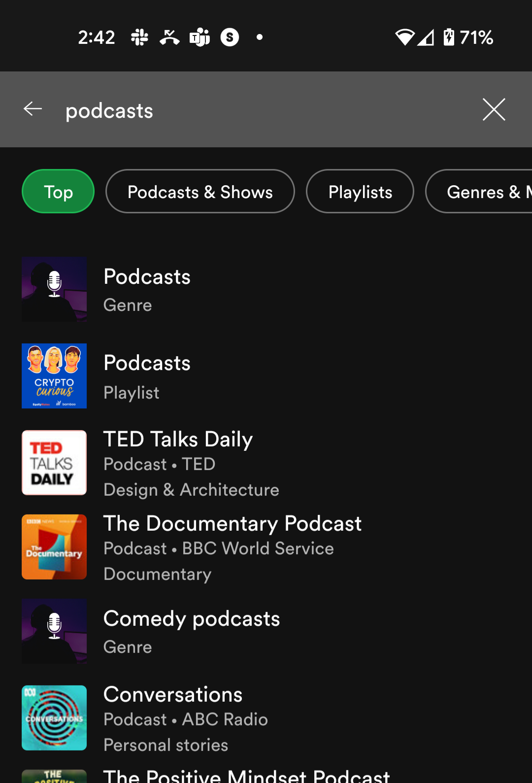Open the Genres & Moods filter chip
The image size is (532, 783).
click(x=479, y=191)
